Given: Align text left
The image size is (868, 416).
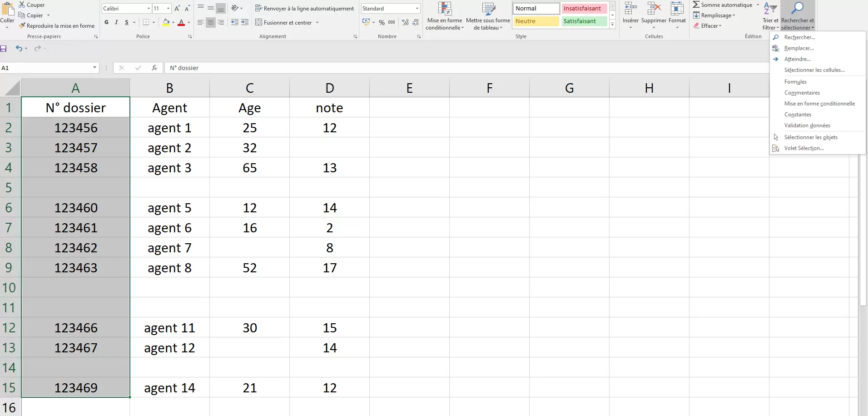Looking at the screenshot, I should [201, 22].
